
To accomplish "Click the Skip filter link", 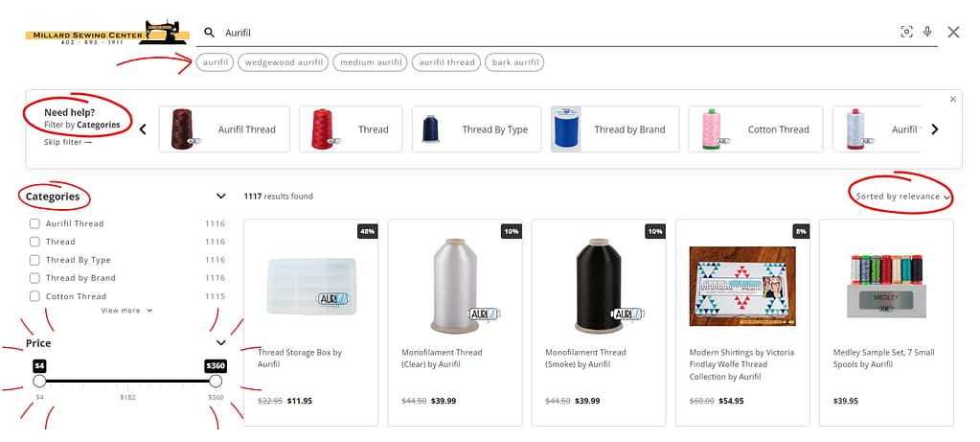I will (67, 142).
